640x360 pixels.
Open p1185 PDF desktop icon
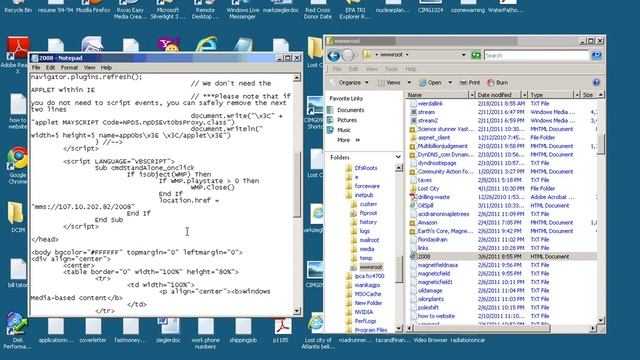pos(282,331)
